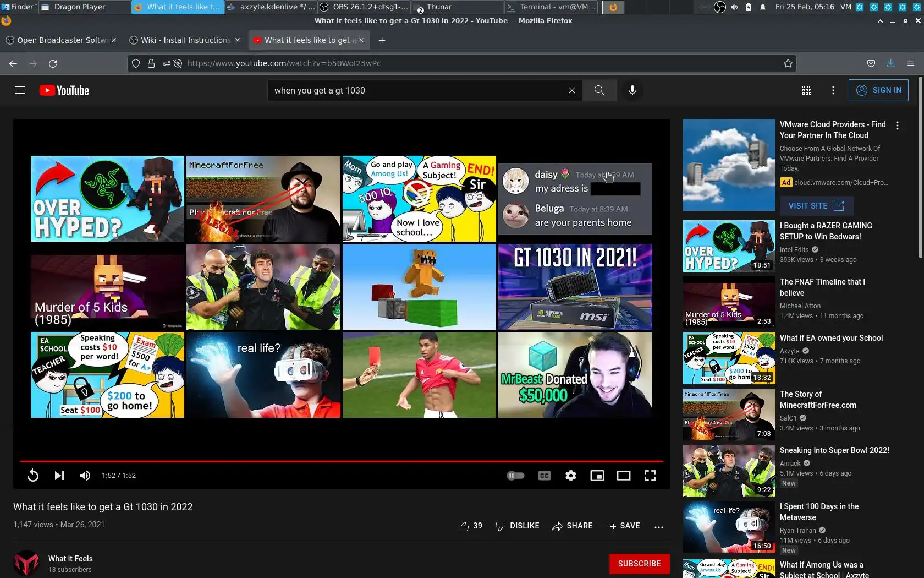
Task: Click the Firefox address bar URL
Action: coord(284,64)
